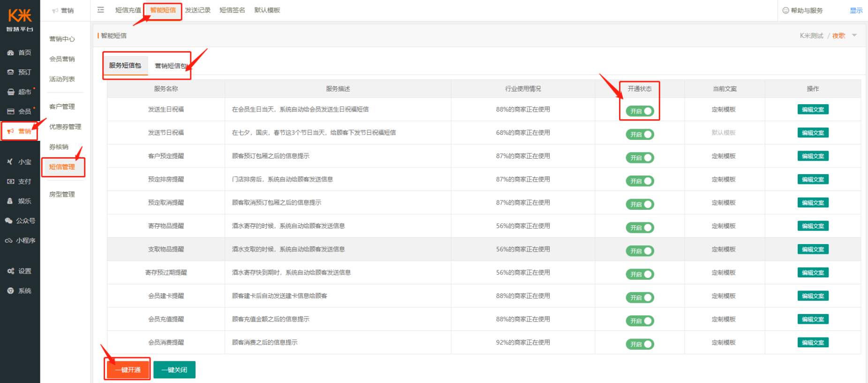Image resolution: width=868 pixels, height=383 pixels.
Task: Open the 小程序 mini-program sidebar icon
Action: (x=8, y=240)
